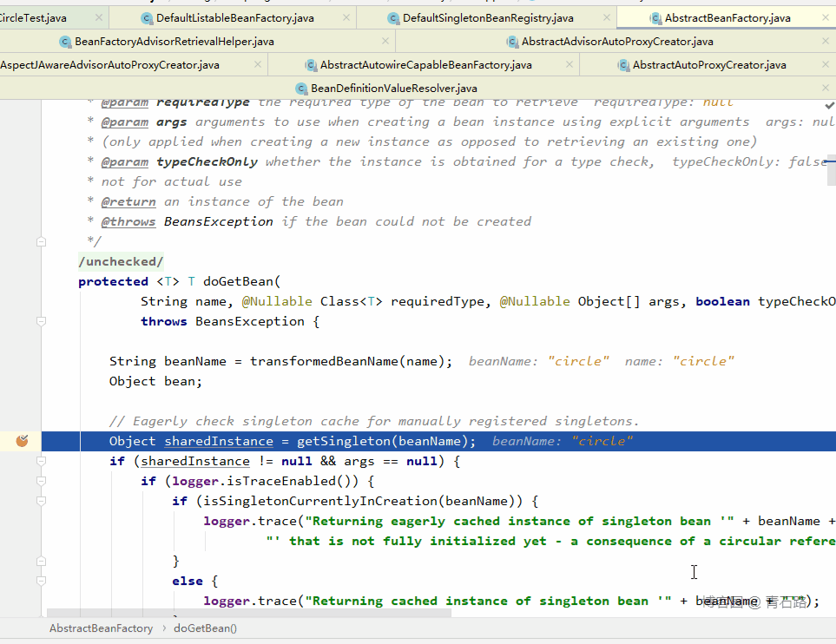The height and width of the screenshot is (644, 836).
Task: Click the transformedBeanName method call
Action: pyautogui.click(x=324, y=361)
